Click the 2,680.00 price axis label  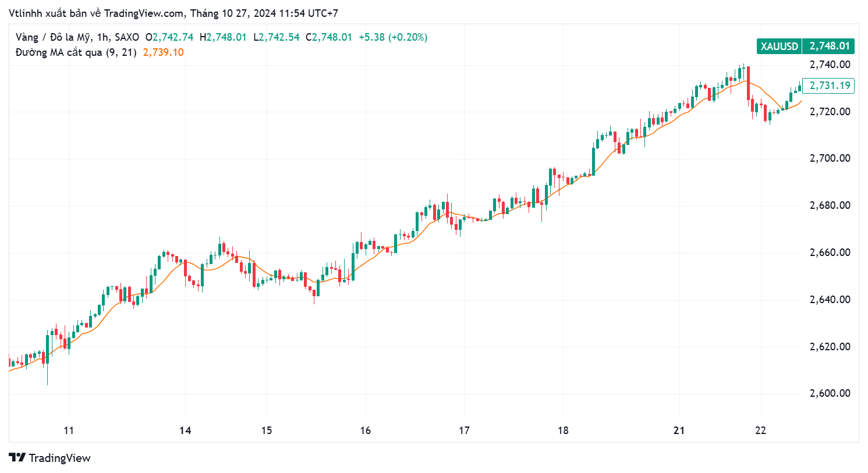(830, 205)
